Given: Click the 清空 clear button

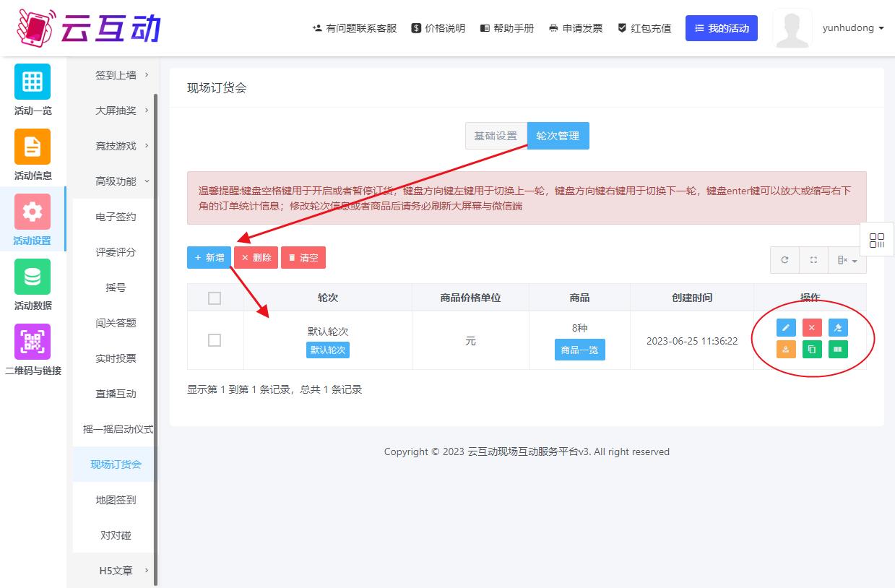Looking at the screenshot, I should click(303, 258).
